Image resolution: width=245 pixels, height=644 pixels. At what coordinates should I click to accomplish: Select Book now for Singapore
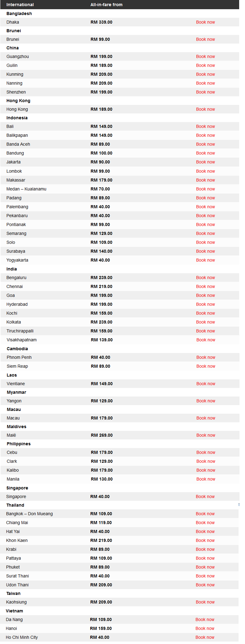[205, 496]
